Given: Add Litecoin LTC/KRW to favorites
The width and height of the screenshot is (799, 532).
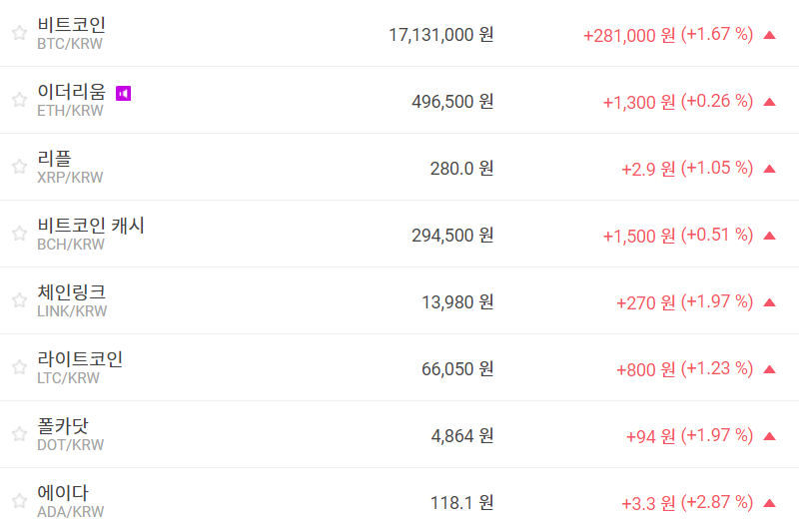Looking at the screenshot, I should pyautogui.click(x=19, y=367).
